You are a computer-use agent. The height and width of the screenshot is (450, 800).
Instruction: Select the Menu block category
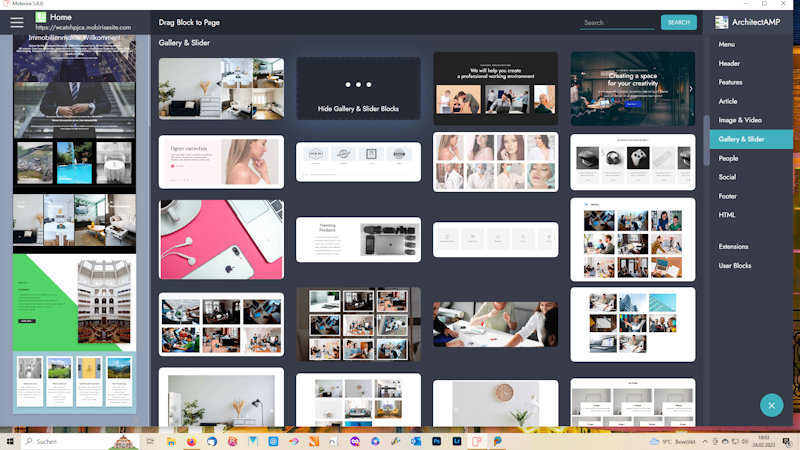pos(727,44)
